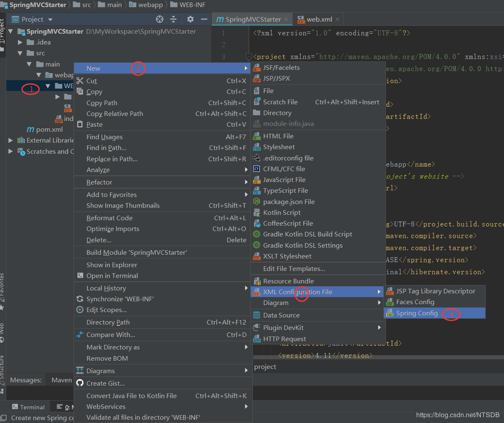Click the Cut scissors icon
Screen dimensions: 504x423
(80, 81)
